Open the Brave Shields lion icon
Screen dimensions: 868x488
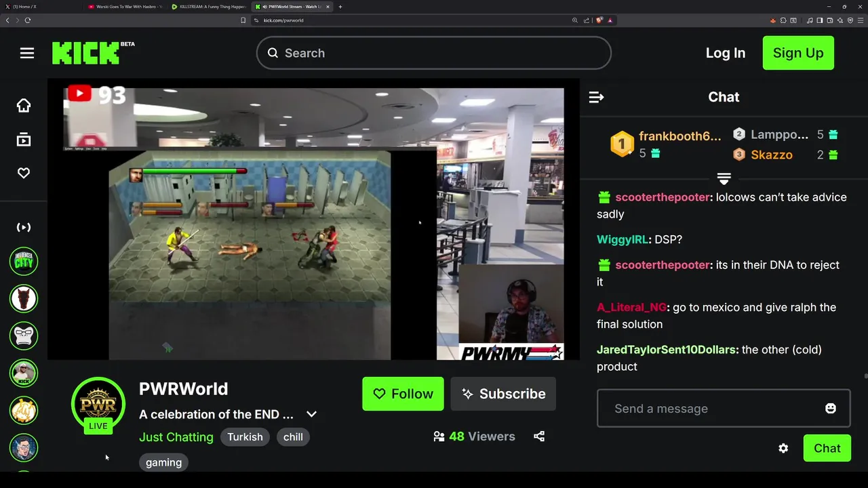pos(599,20)
